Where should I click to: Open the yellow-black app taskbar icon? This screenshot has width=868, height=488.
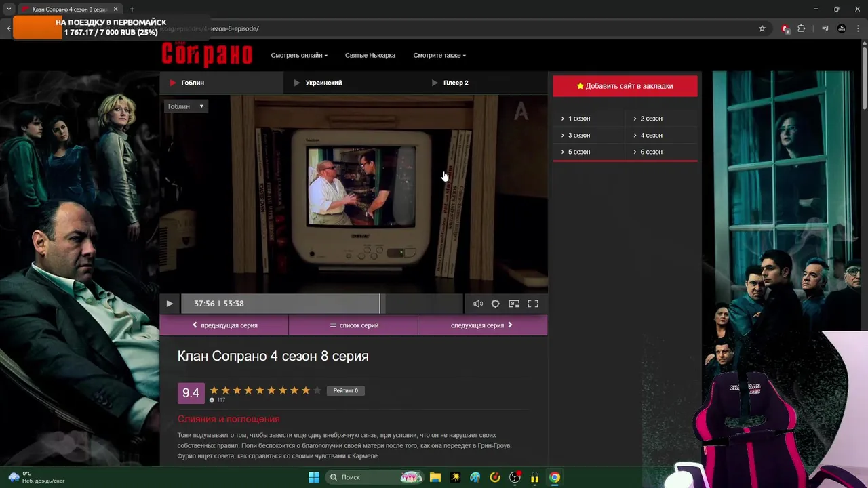coord(455,477)
